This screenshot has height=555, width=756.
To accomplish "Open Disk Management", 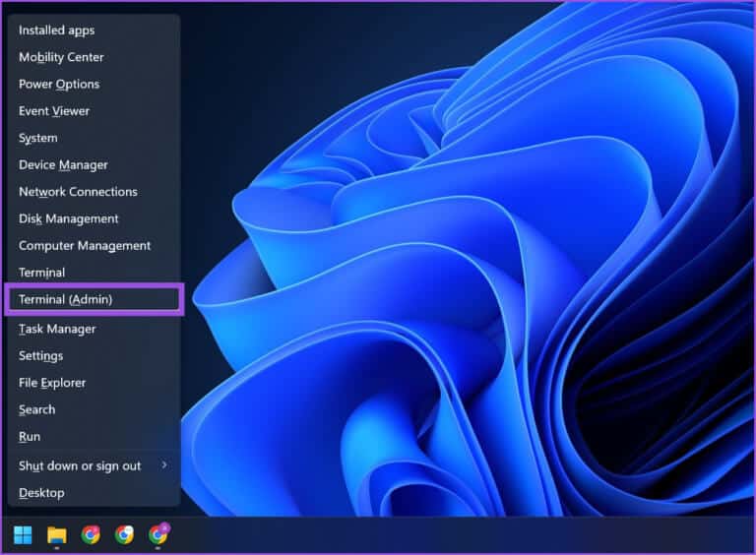I will coord(94,218).
